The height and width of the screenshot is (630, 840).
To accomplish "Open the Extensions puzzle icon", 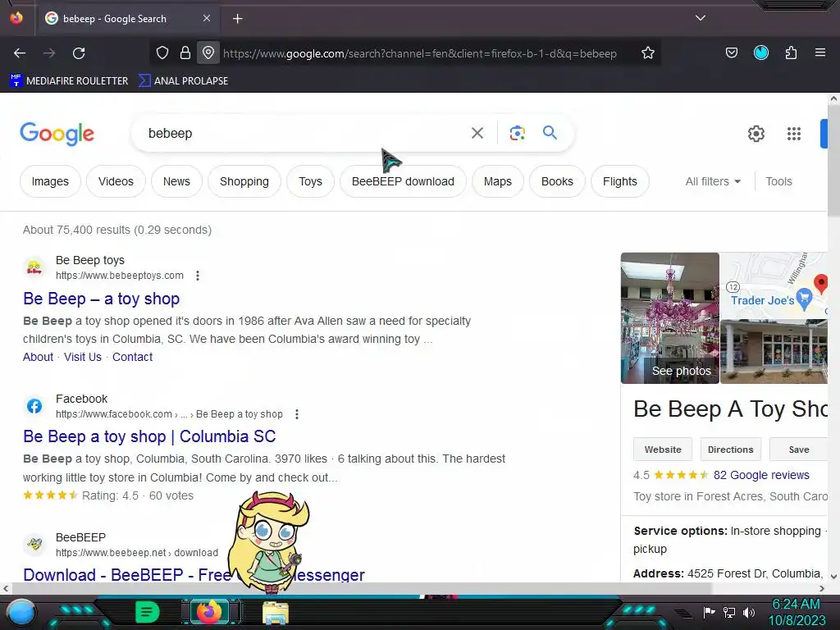I will [791, 52].
